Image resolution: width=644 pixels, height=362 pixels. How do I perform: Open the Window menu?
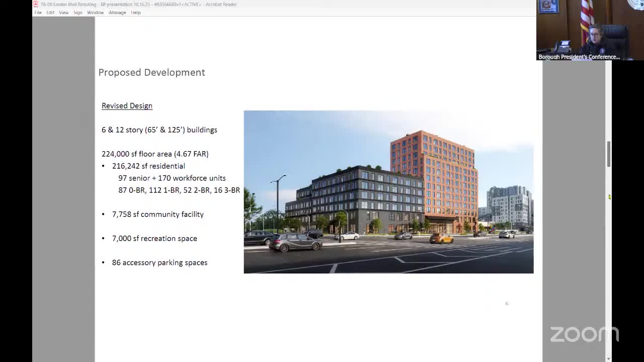(95, 13)
